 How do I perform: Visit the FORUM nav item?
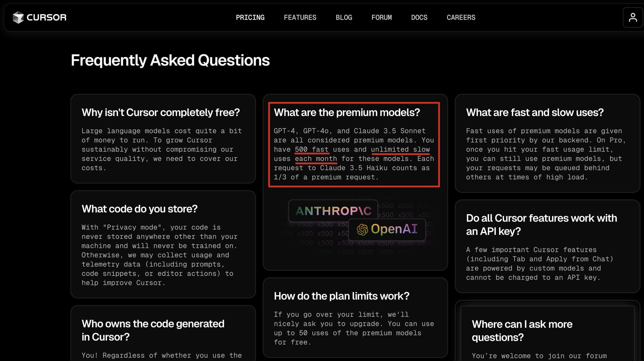coord(382,17)
